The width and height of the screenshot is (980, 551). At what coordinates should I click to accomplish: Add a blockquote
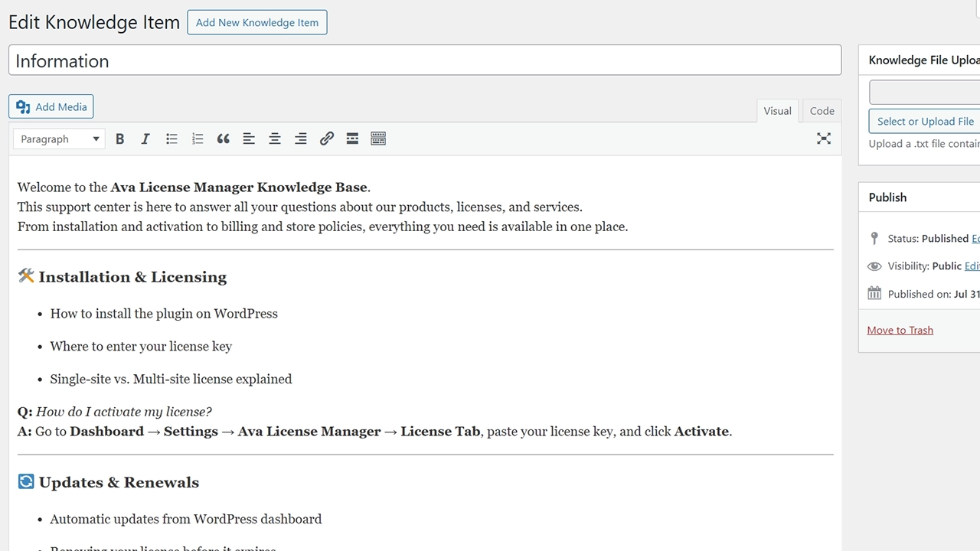click(223, 139)
